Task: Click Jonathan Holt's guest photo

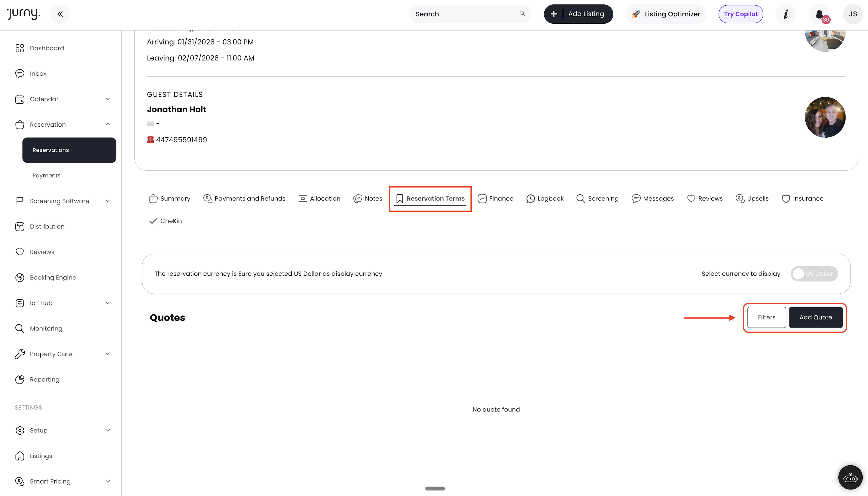Action: point(825,117)
